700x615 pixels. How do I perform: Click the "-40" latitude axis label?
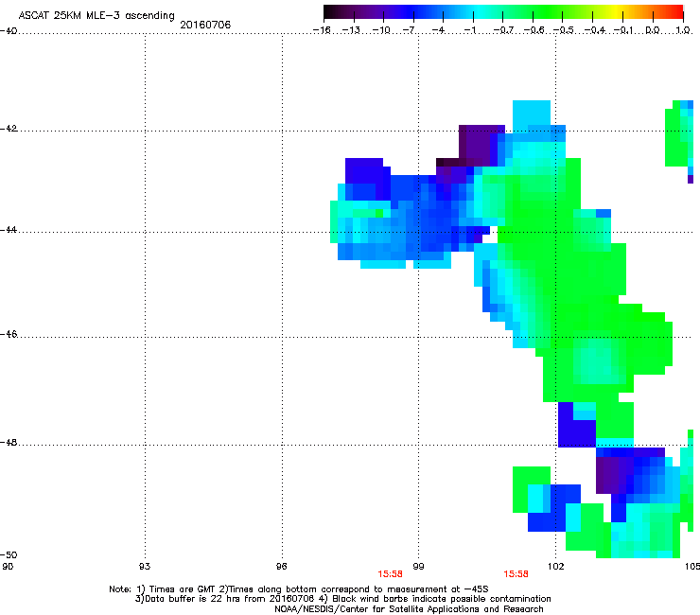[x=9, y=31]
